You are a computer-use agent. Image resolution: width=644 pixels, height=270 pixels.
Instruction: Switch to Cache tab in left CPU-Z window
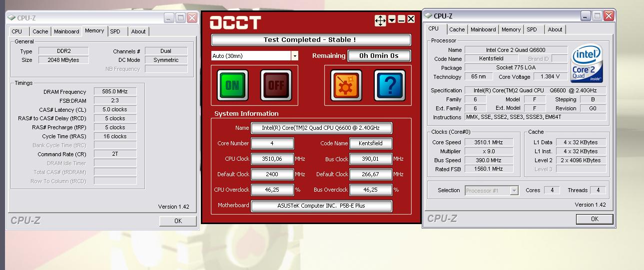click(40, 31)
